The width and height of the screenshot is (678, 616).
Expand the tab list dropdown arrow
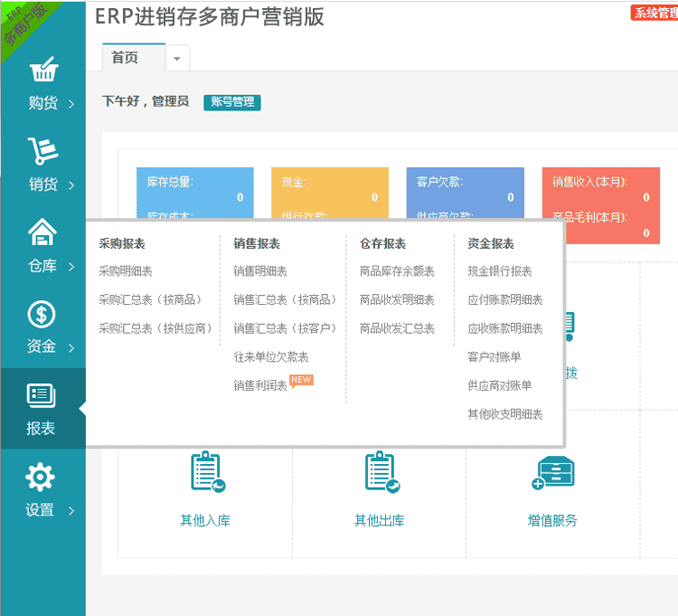177,58
